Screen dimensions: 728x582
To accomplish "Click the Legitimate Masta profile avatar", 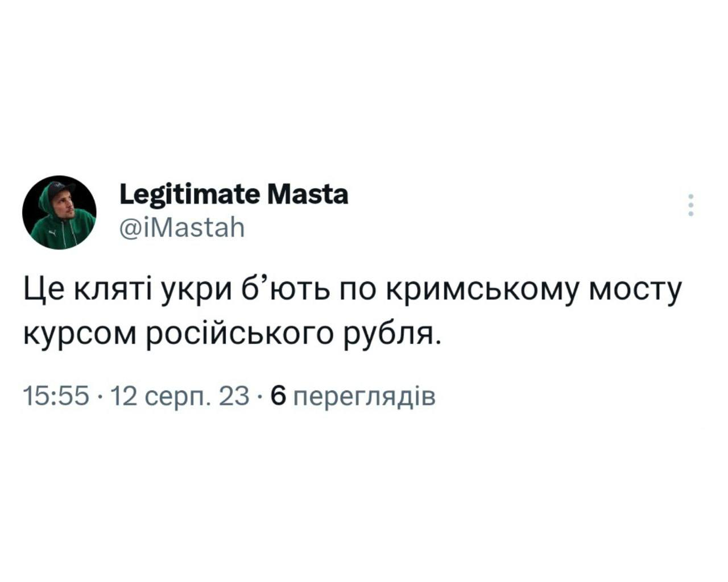I will pyautogui.click(x=59, y=212).
